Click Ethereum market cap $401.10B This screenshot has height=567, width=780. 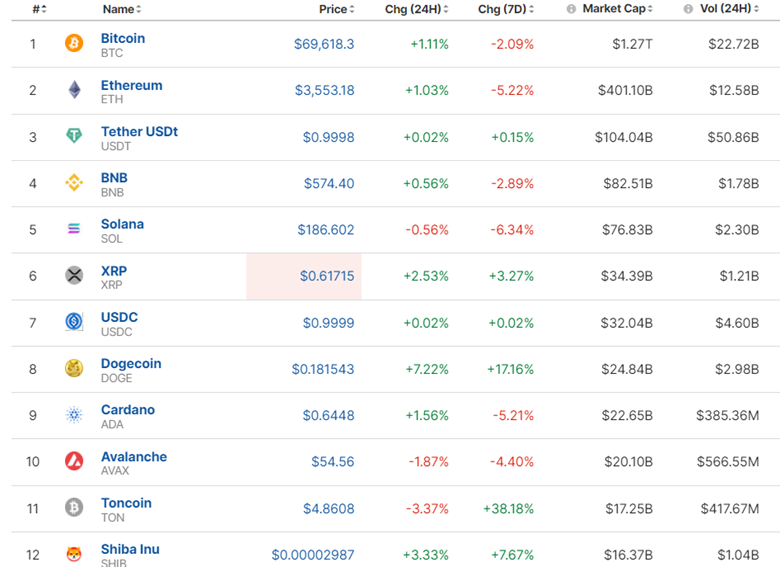[625, 91]
